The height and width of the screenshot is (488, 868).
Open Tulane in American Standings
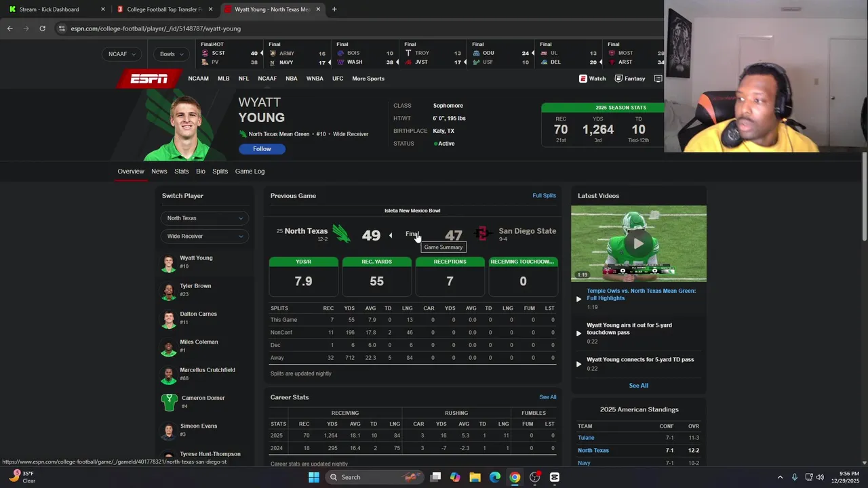(x=586, y=438)
